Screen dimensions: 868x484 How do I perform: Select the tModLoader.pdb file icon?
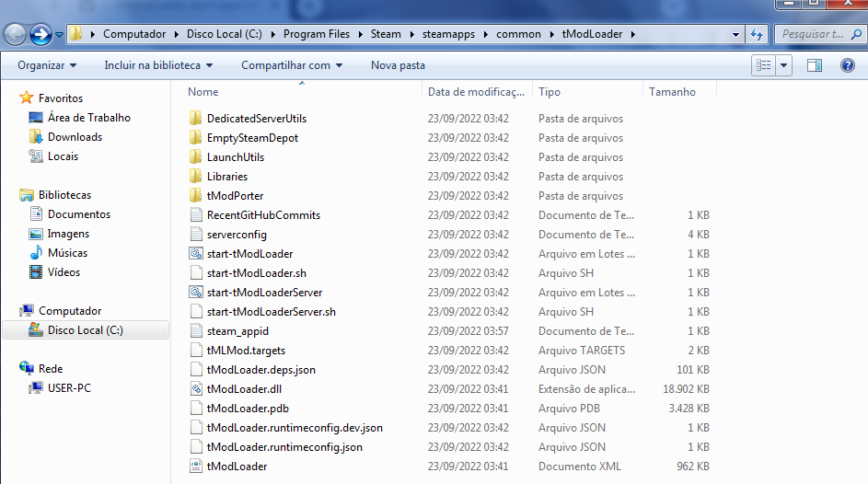point(195,409)
